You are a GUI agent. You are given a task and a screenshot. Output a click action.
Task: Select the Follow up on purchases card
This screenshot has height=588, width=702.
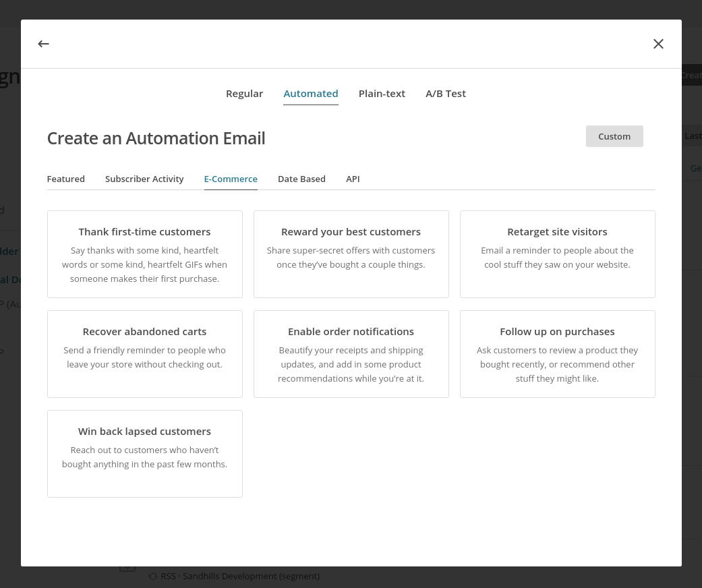point(557,354)
